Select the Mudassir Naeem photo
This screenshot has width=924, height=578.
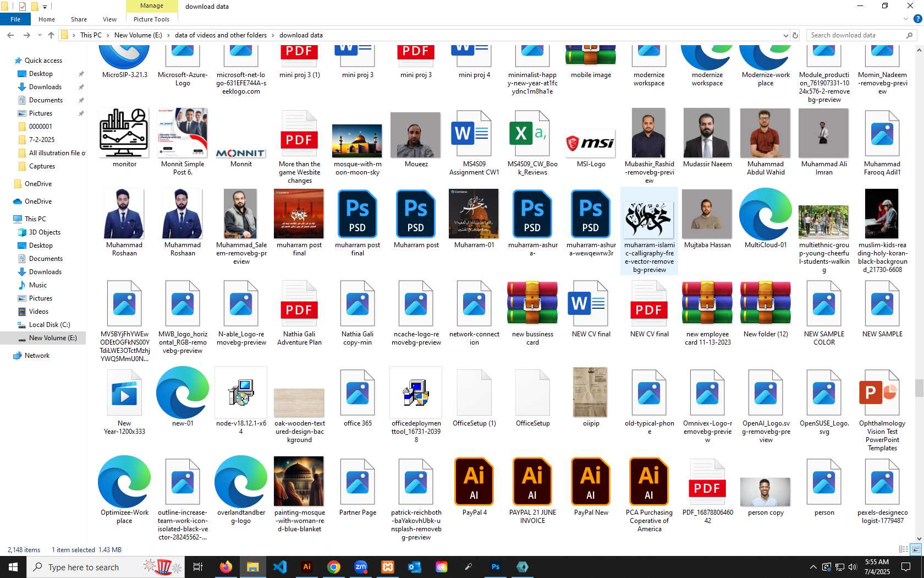(707, 133)
